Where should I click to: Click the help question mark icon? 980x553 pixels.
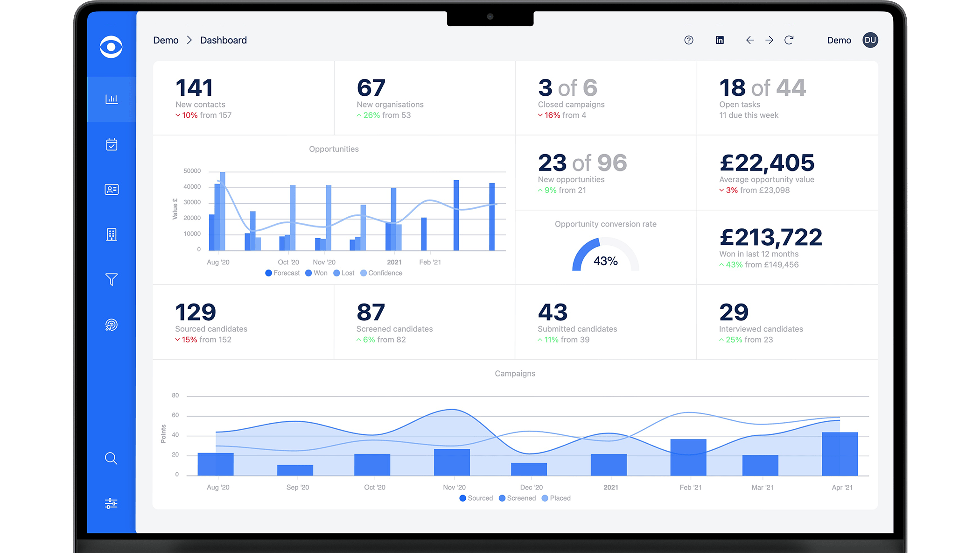pyautogui.click(x=688, y=40)
